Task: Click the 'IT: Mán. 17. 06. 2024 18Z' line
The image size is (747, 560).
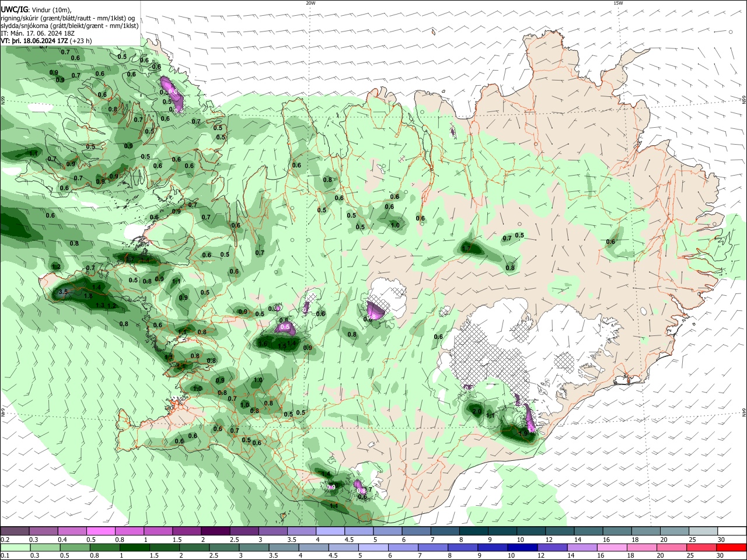Action: [x=37, y=33]
